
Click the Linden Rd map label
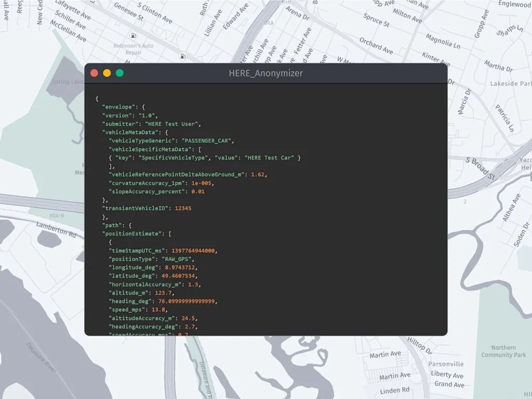(395, 391)
